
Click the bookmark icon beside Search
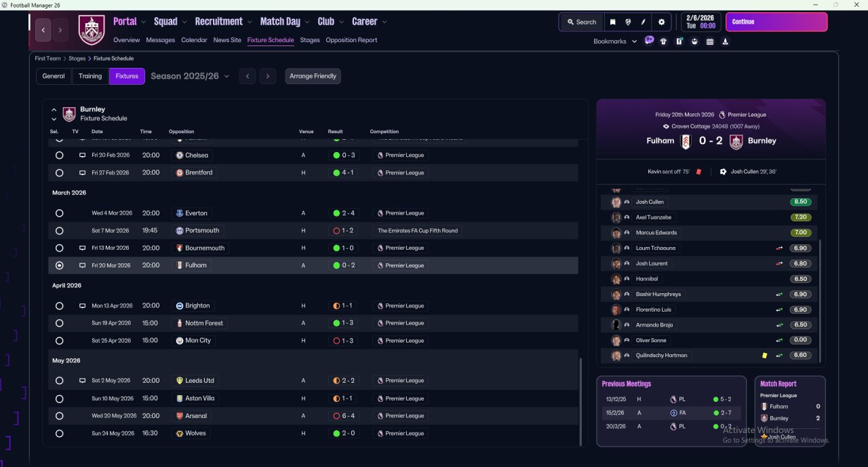click(x=612, y=22)
